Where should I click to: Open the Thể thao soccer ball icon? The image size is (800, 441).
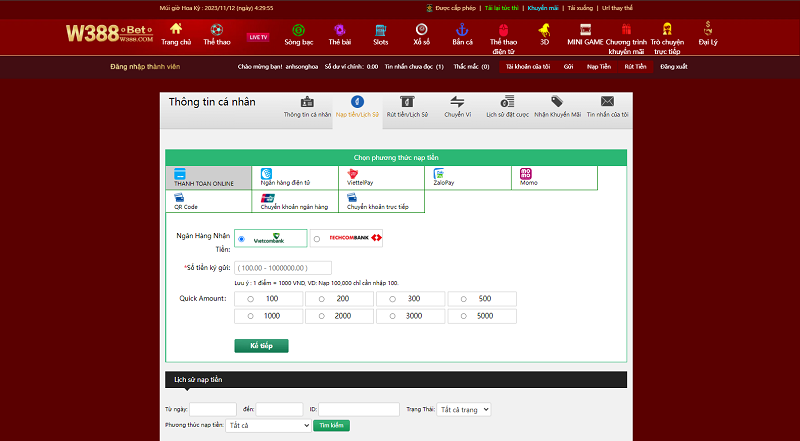pyautogui.click(x=217, y=29)
